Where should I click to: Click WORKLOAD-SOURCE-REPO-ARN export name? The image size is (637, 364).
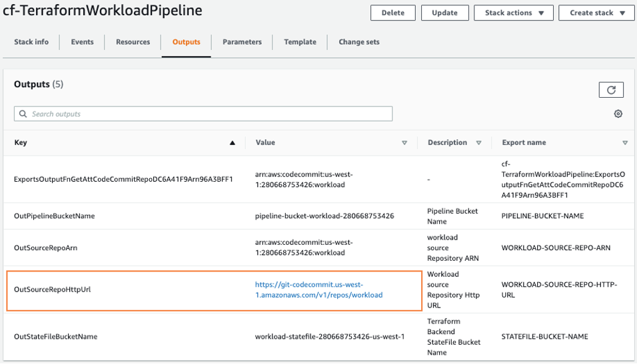556,248
